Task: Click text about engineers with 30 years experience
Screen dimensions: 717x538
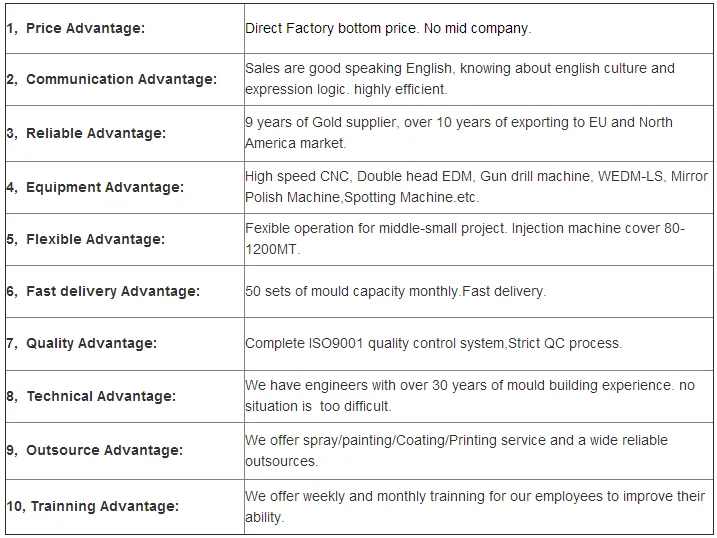Action: [470, 395]
